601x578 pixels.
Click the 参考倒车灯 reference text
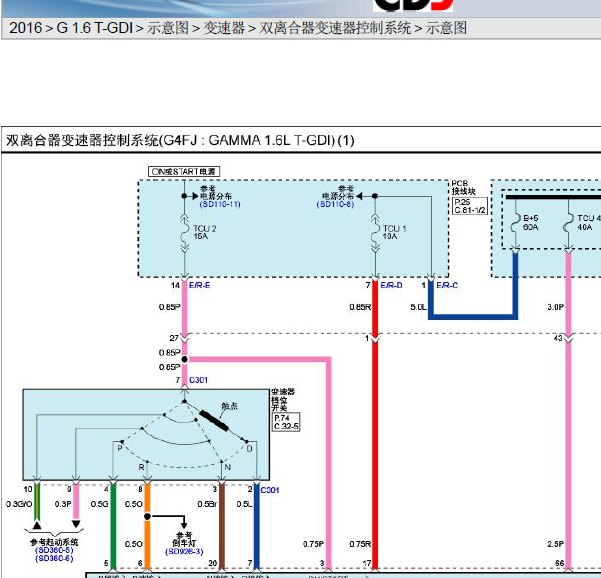click(184, 539)
